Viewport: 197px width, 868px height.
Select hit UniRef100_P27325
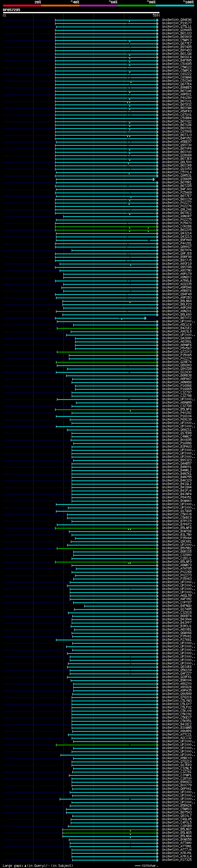click(177, 860)
